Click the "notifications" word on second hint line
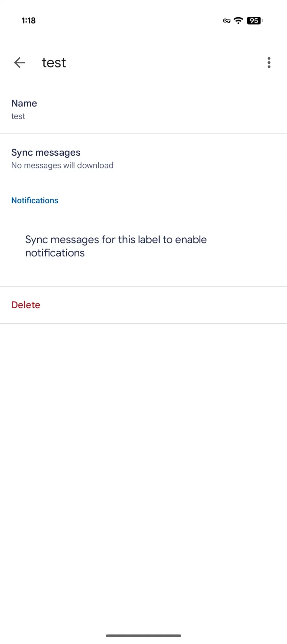This screenshot has width=287, height=644. pyautogui.click(x=55, y=253)
